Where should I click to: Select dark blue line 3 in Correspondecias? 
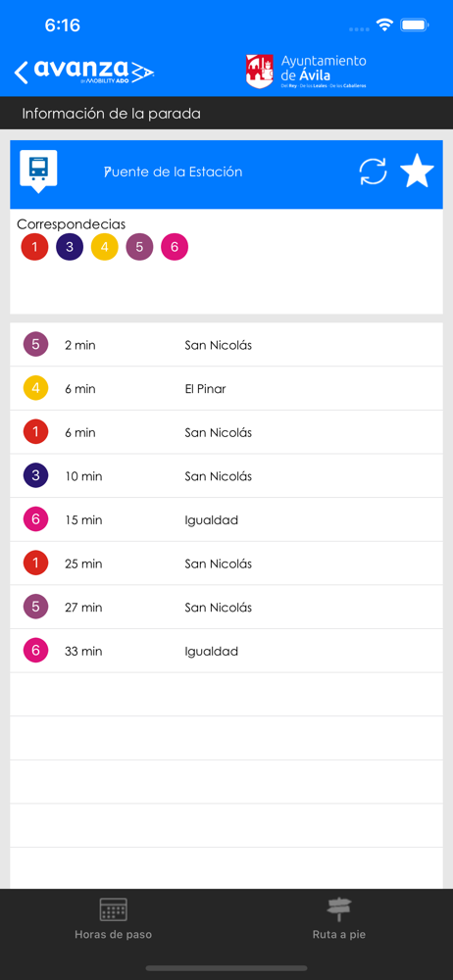70,247
